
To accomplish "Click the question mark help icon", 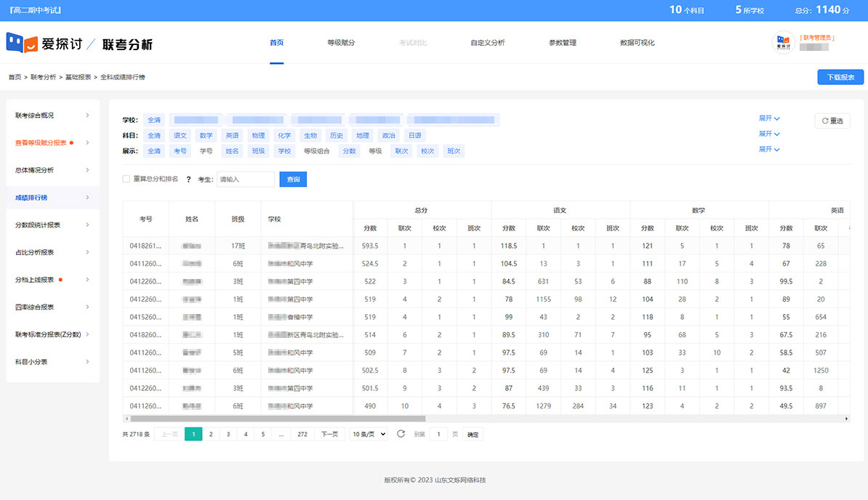I will (188, 179).
